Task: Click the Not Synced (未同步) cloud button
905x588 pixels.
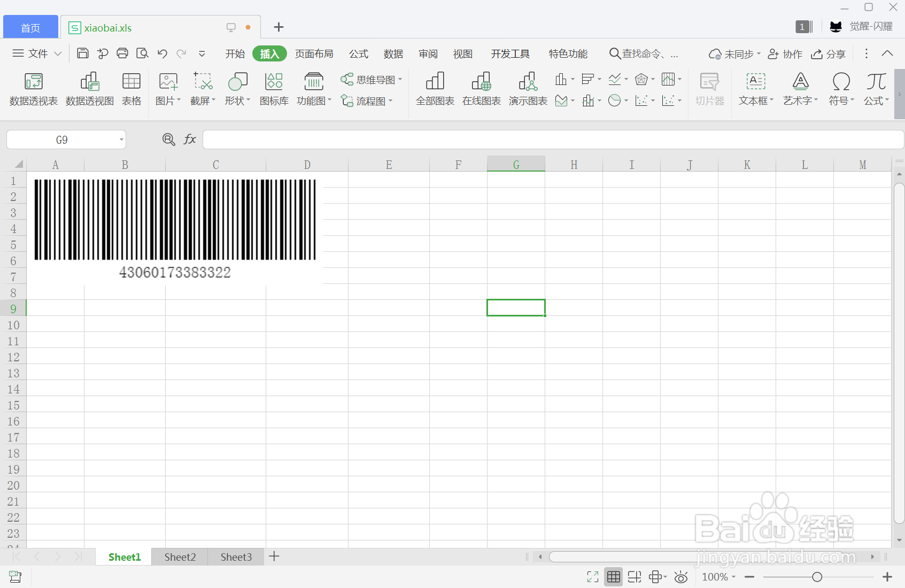Action: point(734,54)
